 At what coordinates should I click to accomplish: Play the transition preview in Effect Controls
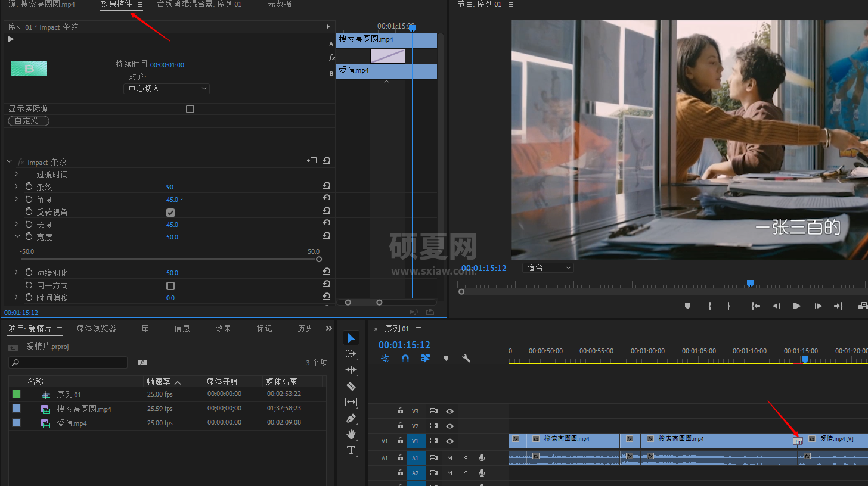coord(11,39)
